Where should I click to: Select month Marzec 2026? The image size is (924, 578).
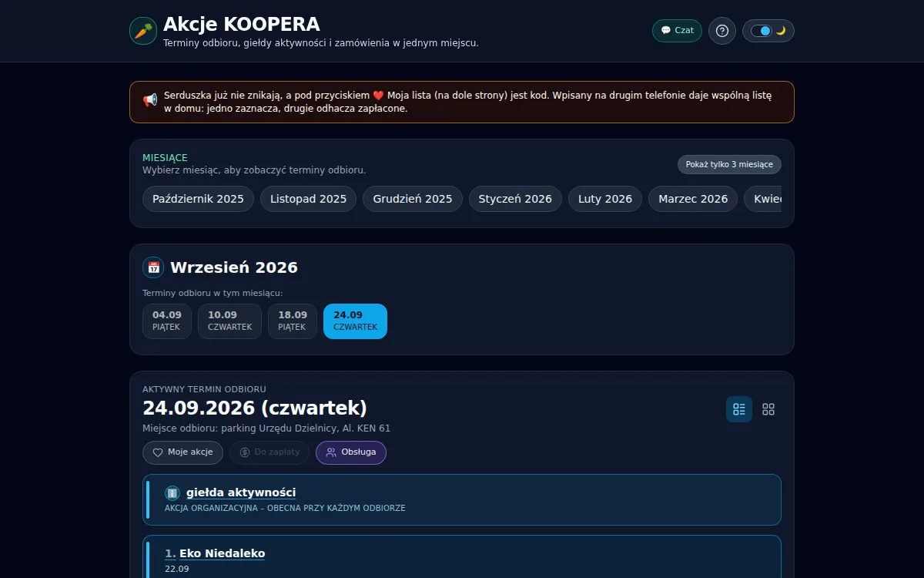click(x=693, y=199)
